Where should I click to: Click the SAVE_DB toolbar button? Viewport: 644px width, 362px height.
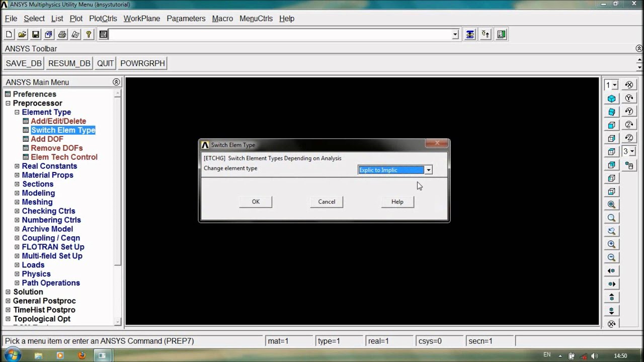coord(23,63)
